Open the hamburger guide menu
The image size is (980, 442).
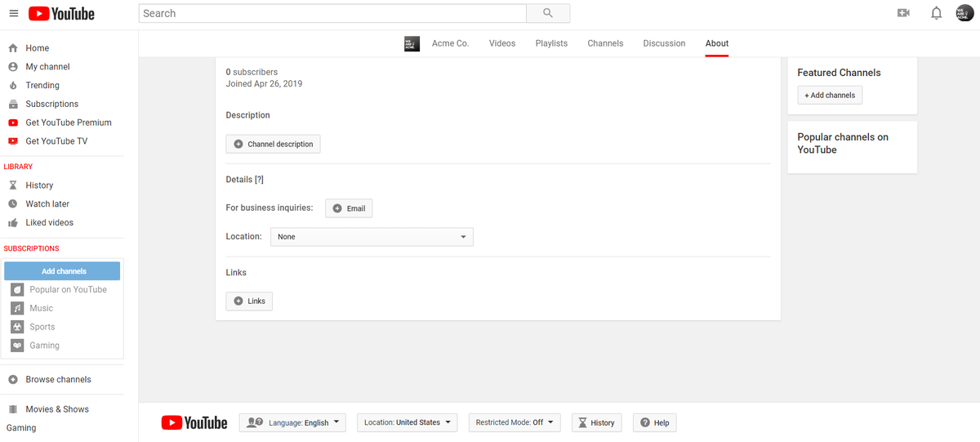coord(13,13)
